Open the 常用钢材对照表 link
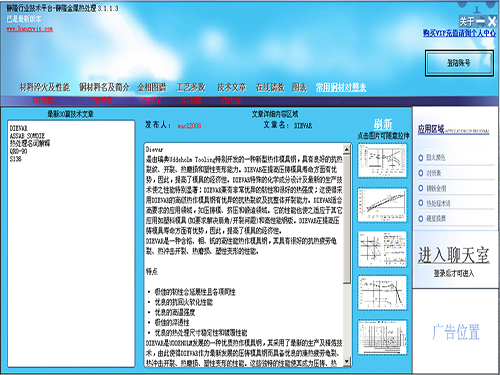 click(x=341, y=87)
